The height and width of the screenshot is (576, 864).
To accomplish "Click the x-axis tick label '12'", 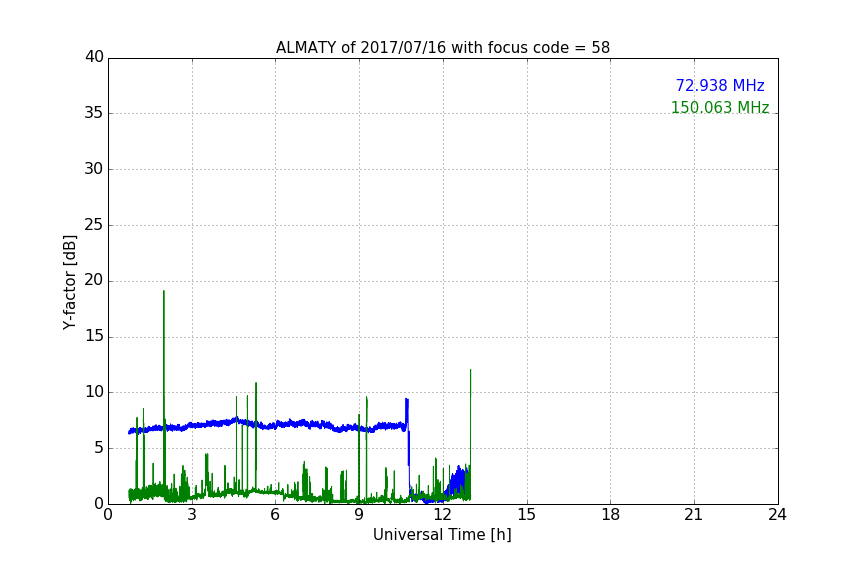I will pos(442,515).
